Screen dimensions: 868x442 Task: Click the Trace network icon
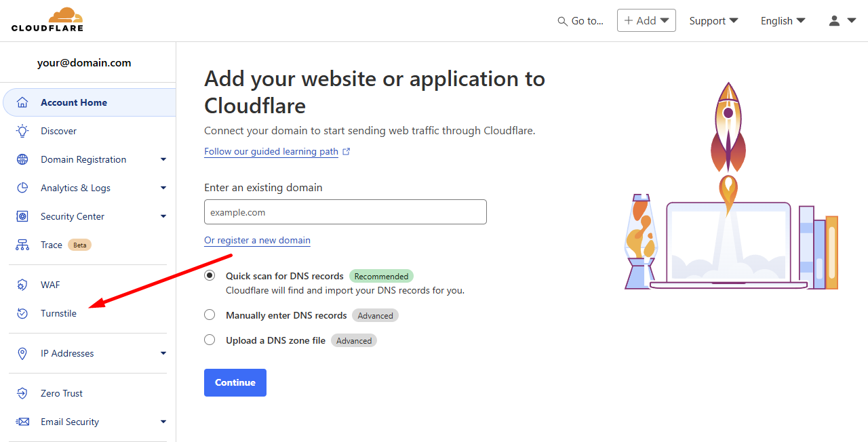[x=22, y=245]
